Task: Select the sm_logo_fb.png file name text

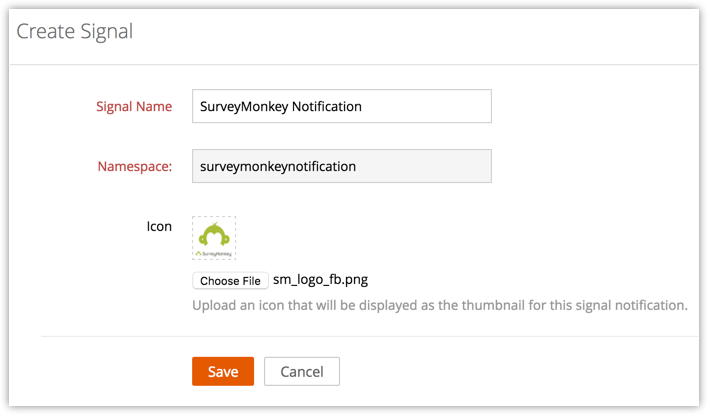Action: tap(313, 280)
